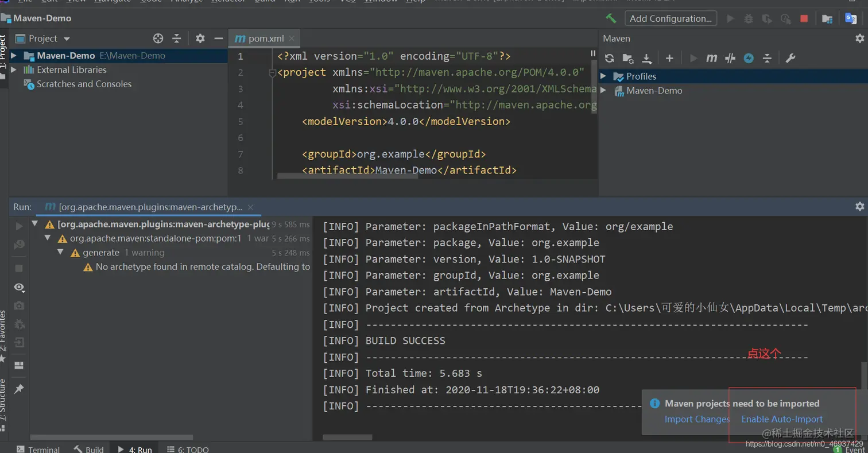Screen dimensions: 868x453
Task: Open the 6: TODO tool window tab
Action: click(x=188, y=449)
